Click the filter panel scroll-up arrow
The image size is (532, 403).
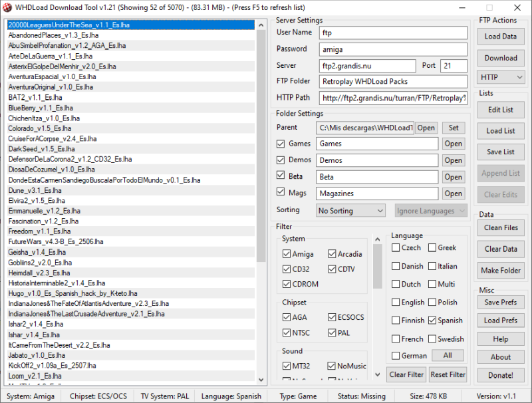(377, 239)
